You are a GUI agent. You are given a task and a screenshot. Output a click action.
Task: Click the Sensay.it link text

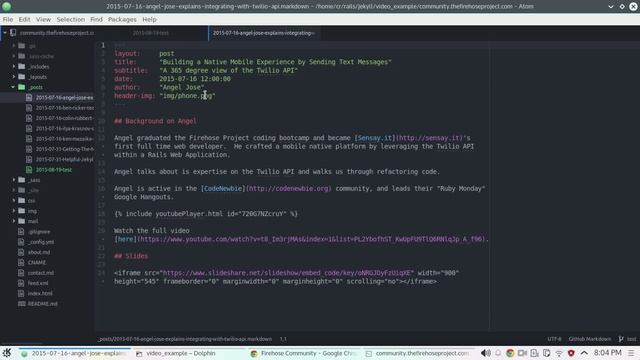click(x=375, y=138)
